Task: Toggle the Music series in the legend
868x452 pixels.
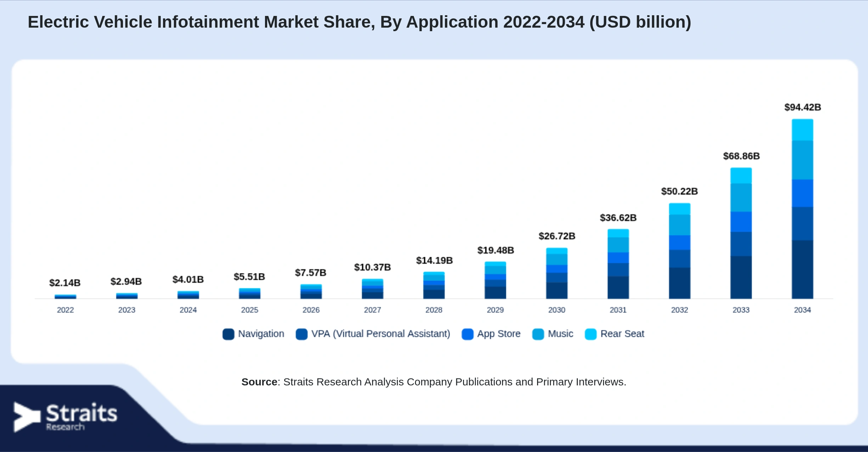Action: tap(553, 334)
